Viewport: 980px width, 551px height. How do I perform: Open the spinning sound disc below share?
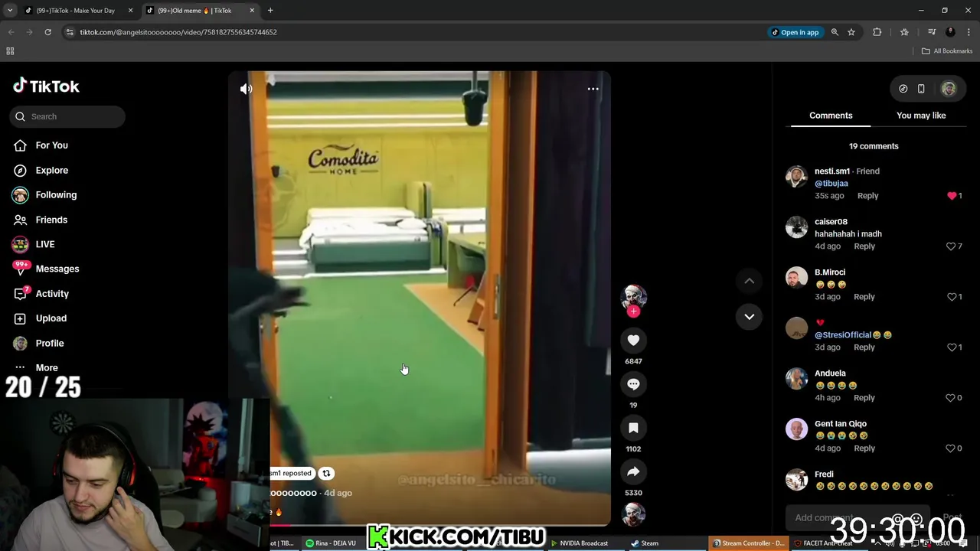(x=633, y=515)
